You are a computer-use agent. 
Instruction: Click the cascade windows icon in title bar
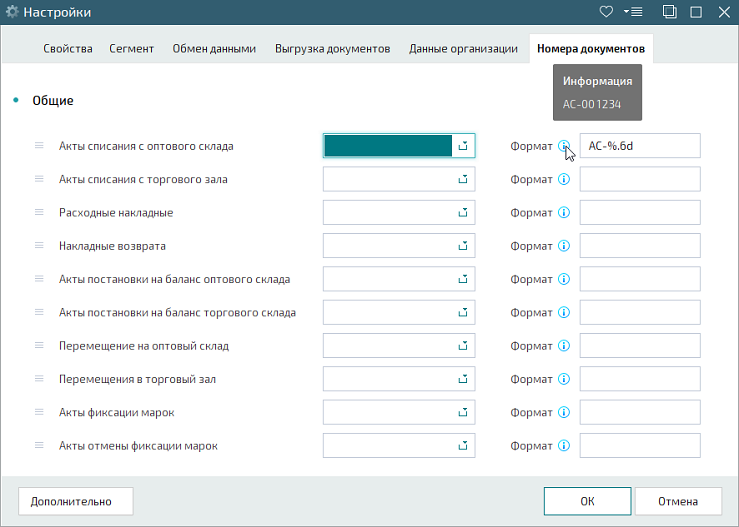click(669, 12)
